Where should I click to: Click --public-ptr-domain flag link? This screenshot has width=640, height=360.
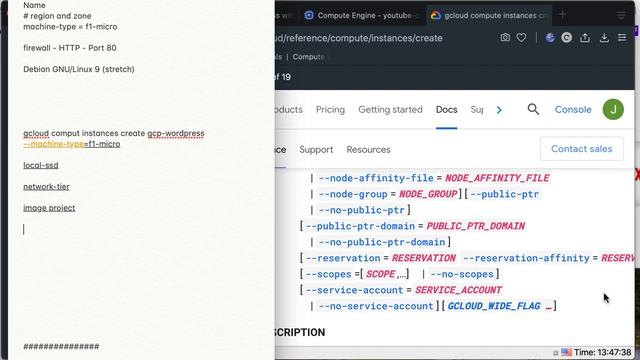[360, 226]
